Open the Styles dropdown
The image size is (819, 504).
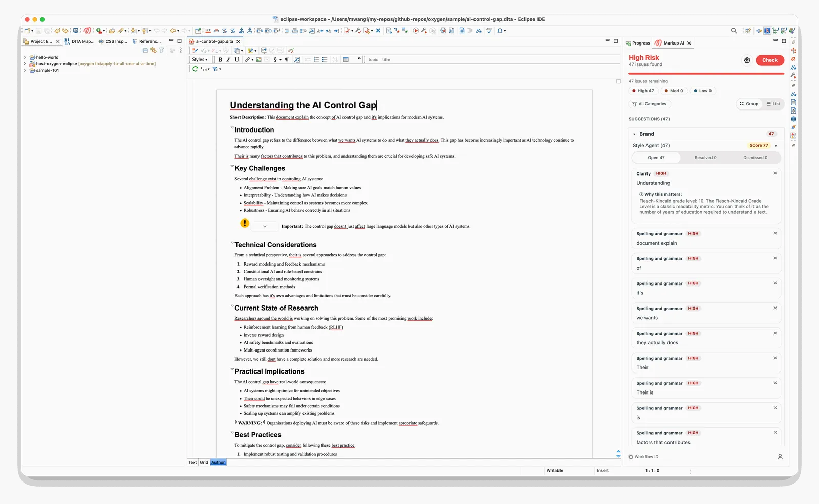coord(200,60)
